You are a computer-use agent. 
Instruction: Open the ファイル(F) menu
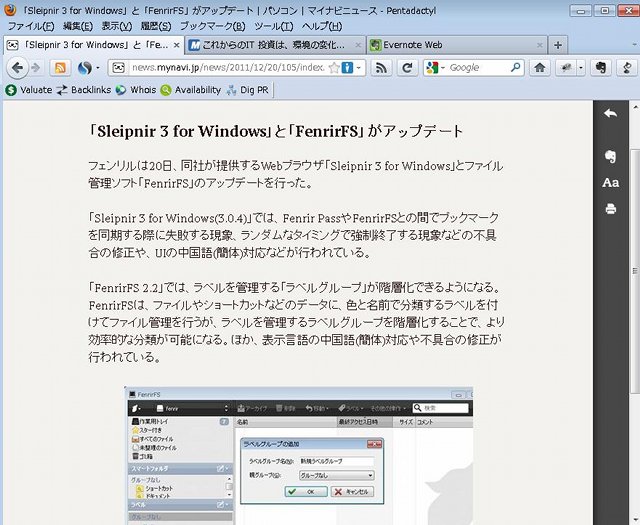(x=31, y=27)
